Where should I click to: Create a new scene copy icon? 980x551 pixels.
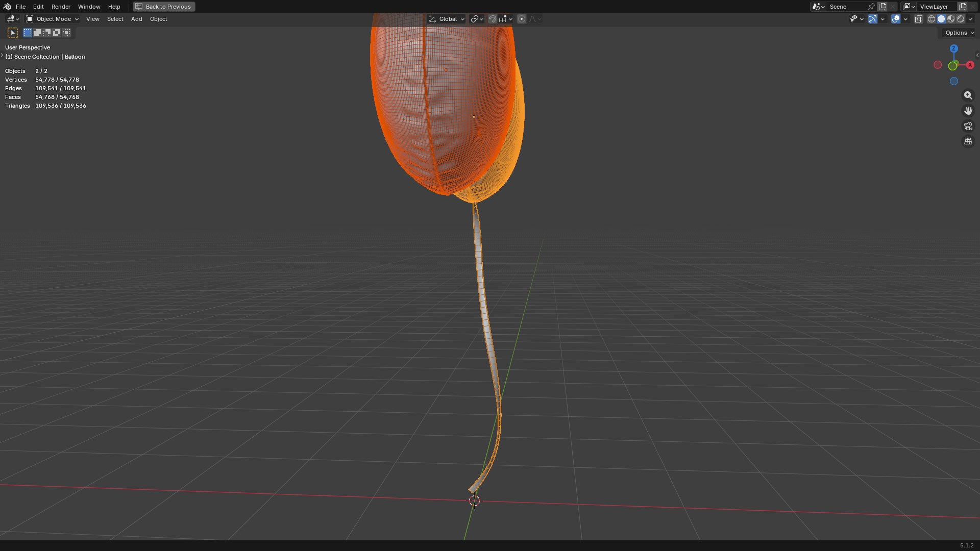(883, 7)
